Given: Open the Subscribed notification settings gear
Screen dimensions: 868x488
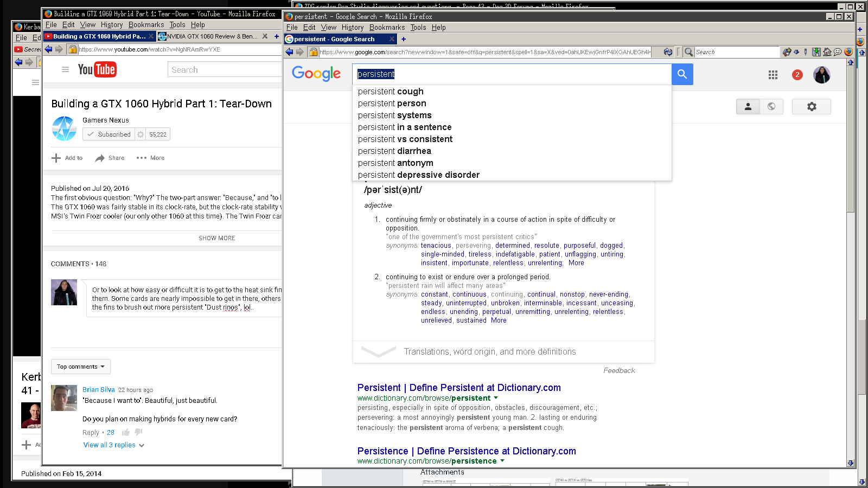Looking at the screenshot, I should (141, 134).
